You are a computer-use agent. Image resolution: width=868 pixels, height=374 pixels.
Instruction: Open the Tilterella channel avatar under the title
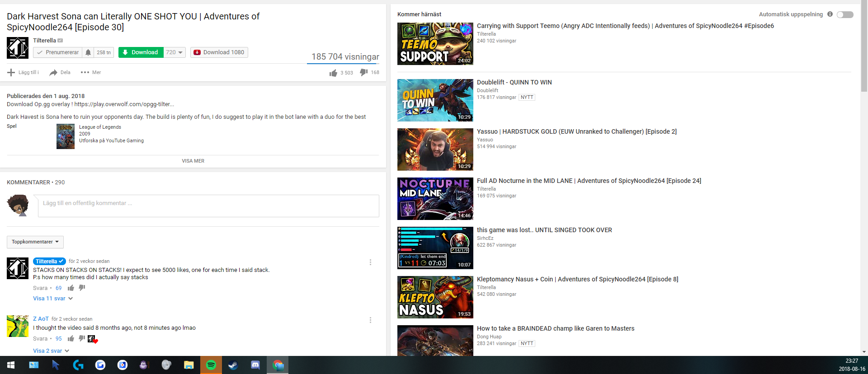pyautogui.click(x=18, y=48)
